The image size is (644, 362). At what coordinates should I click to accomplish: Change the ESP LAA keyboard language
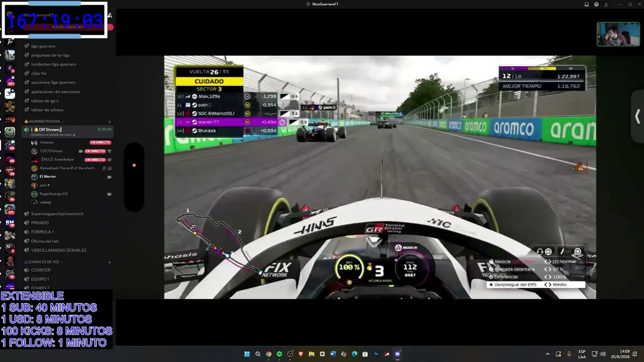pyautogui.click(x=582, y=354)
